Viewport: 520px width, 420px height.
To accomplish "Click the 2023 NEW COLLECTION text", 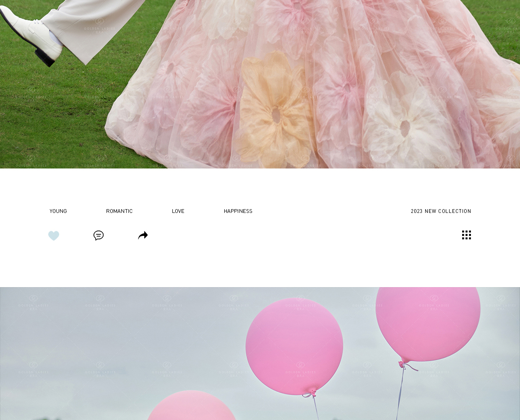I will (x=441, y=211).
